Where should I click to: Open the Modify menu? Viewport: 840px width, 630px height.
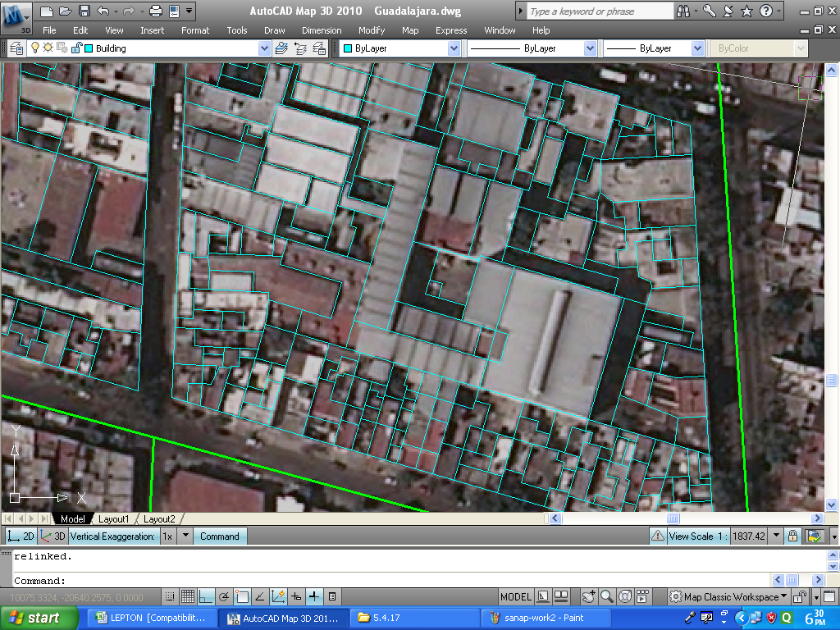tap(372, 30)
